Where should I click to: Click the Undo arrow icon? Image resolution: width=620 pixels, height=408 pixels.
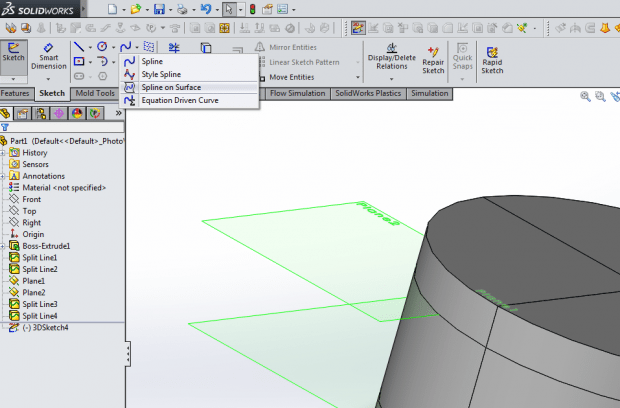[206, 9]
